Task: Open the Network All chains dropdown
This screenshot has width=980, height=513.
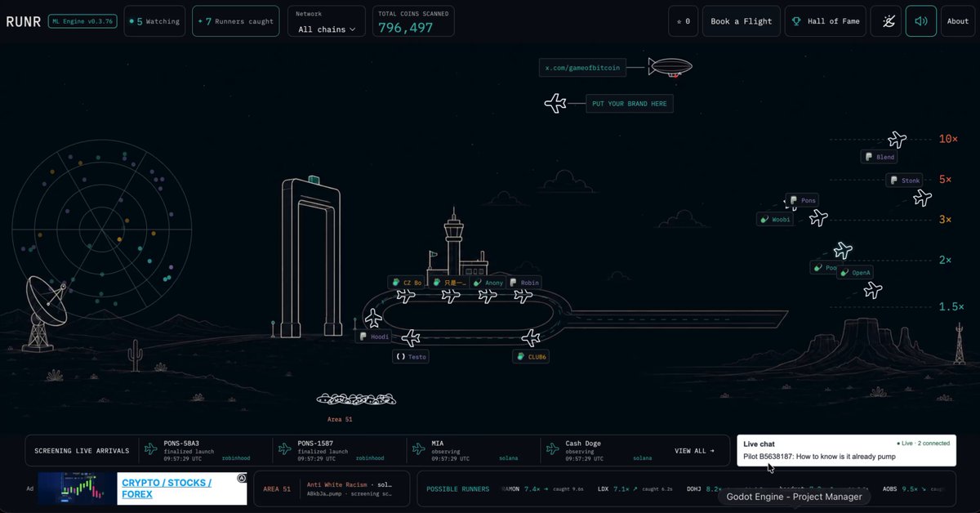Action: pos(327,22)
